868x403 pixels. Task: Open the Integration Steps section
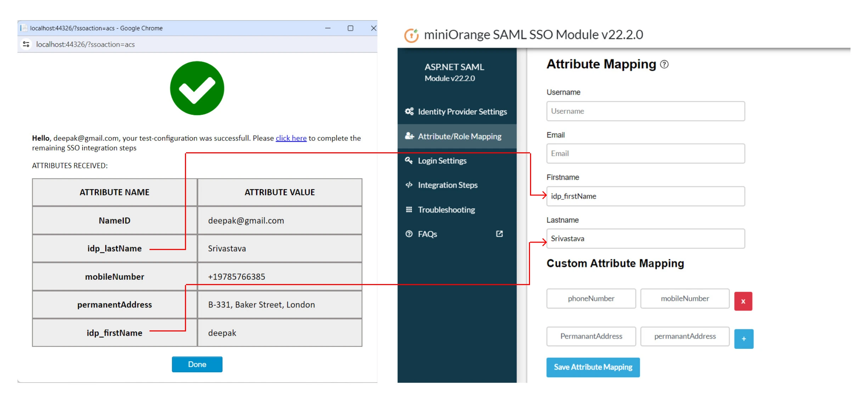[457, 185]
